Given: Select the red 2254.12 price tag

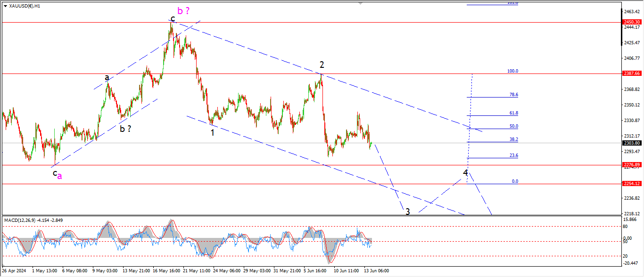Looking at the screenshot, I should pyautogui.click(x=632, y=184).
